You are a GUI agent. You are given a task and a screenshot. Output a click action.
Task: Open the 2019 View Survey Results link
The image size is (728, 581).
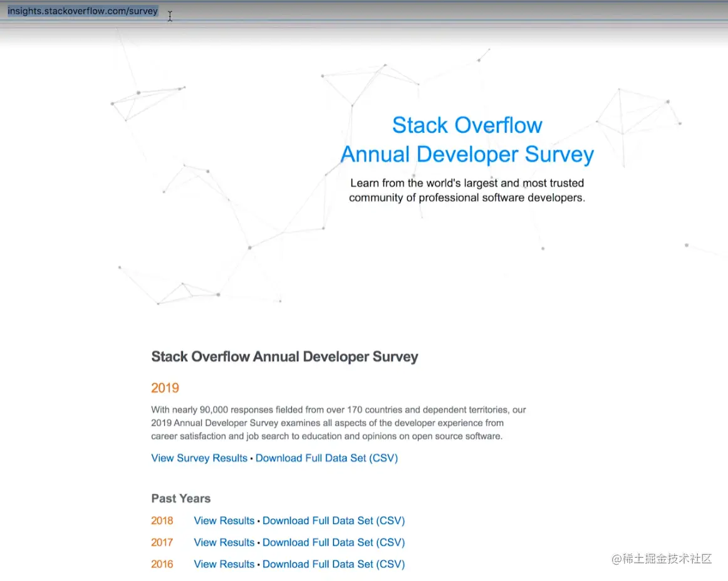[x=199, y=458]
